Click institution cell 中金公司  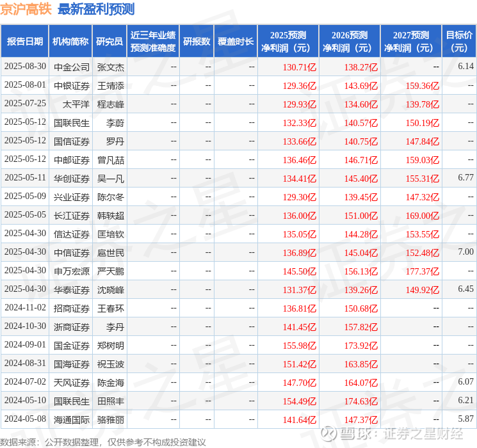click(72, 67)
